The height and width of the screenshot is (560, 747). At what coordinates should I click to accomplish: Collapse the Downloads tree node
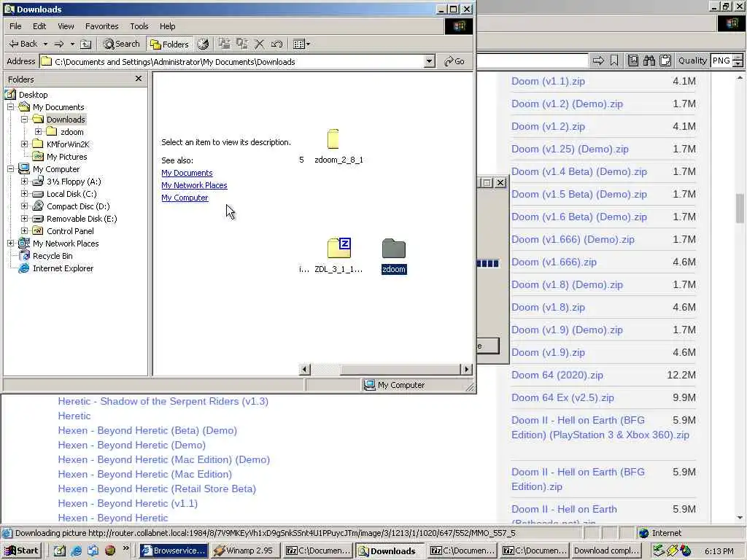click(24, 120)
